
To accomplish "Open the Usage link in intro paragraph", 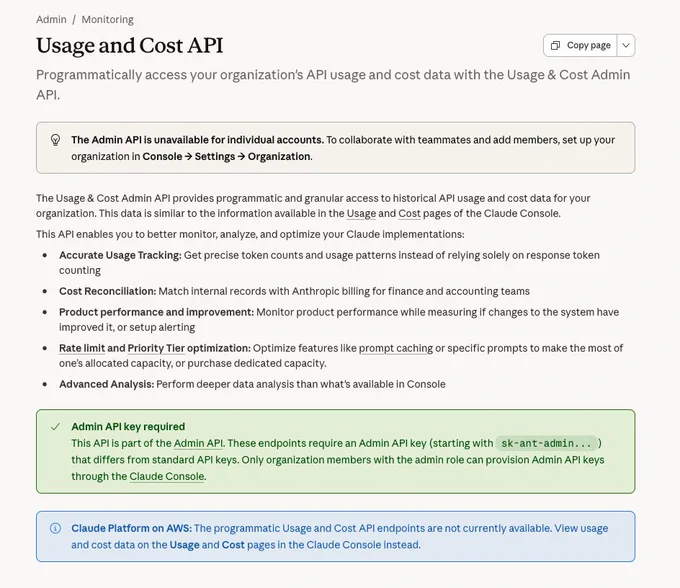I will [361, 213].
